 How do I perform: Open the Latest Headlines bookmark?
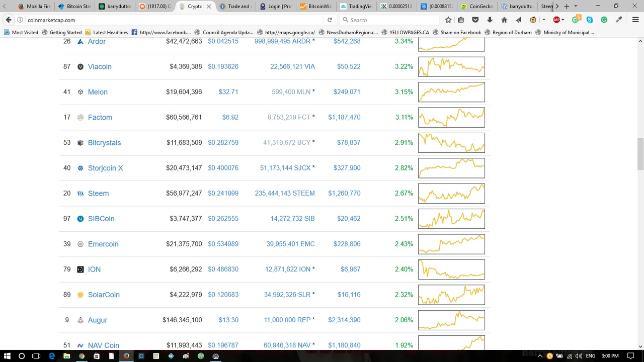[x=106, y=32]
